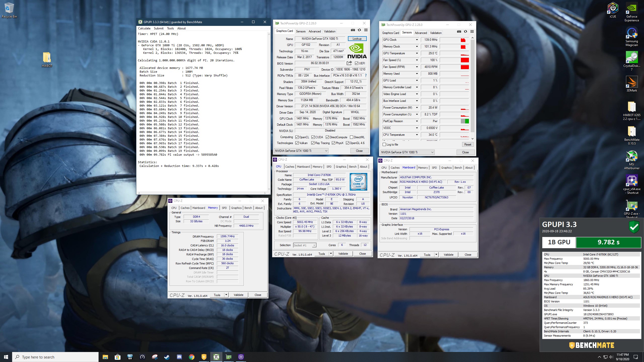644x362 pixels.
Task: Open the Submit menu in GPUPI
Action: (x=158, y=28)
